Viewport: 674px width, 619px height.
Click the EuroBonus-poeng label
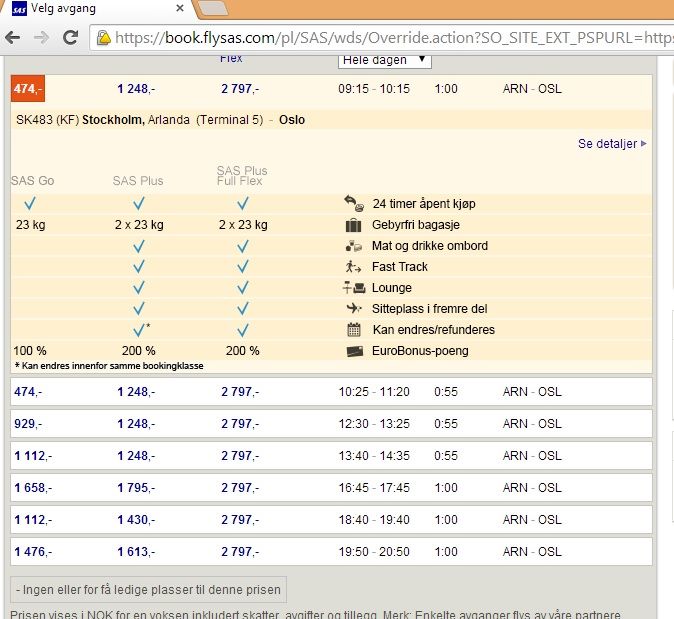pos(420,351)
